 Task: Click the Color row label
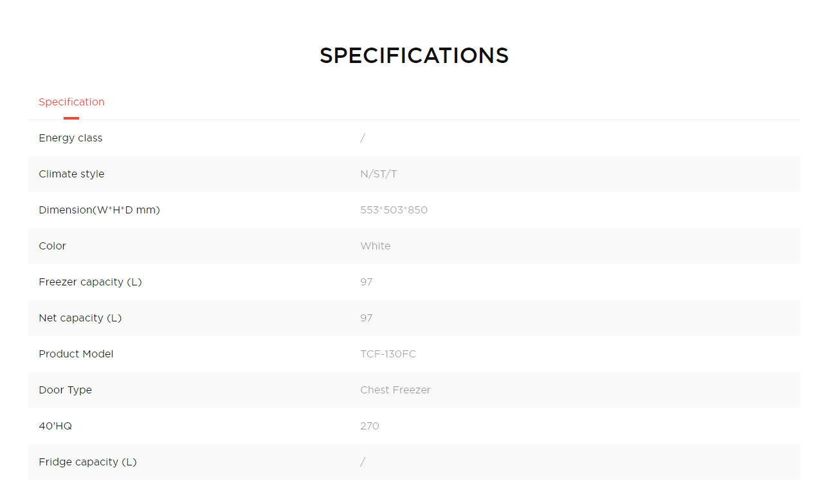coord(53,246)
